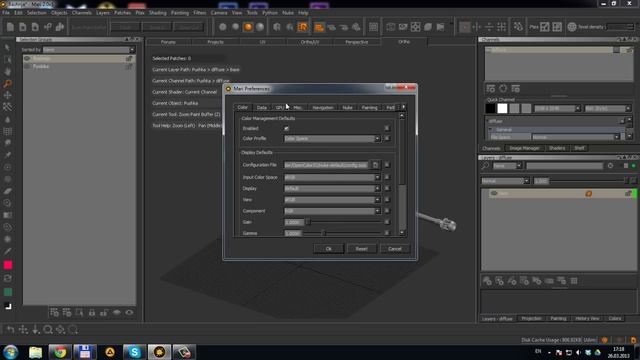640x360 pixels.
Task: Click Ok in Mari Preferences
Action: [x=329, y=249]
